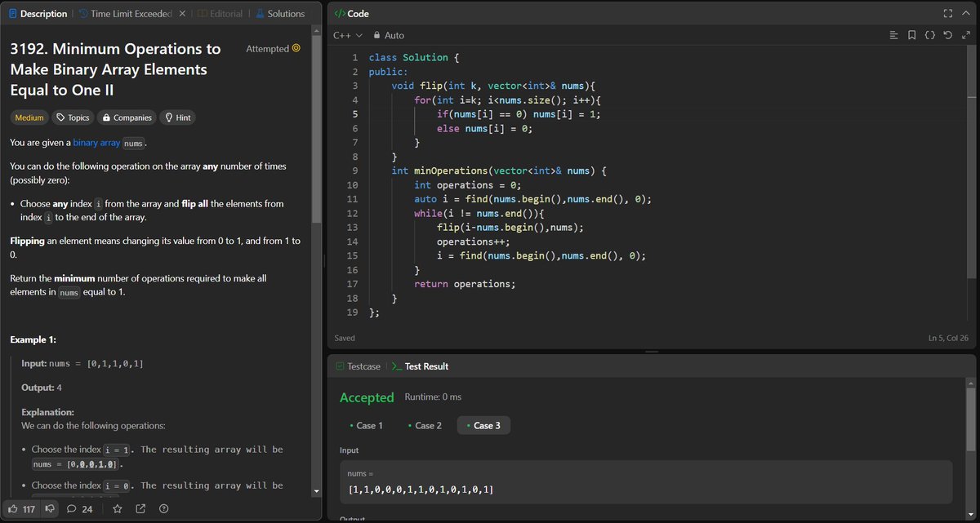Open the help question-mark icon
The height and width of the screenshot is (523, 980).
[163, 509]
